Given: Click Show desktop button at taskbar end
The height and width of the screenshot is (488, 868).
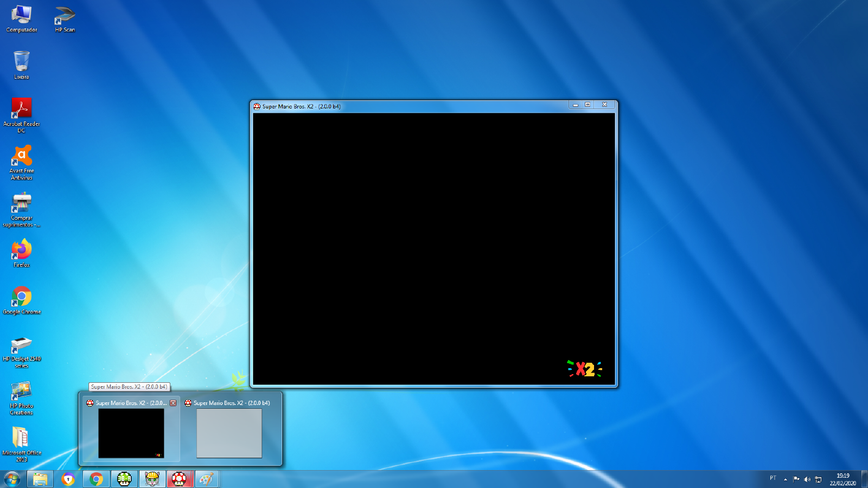Looking at the screenshot, I should 864,479.
